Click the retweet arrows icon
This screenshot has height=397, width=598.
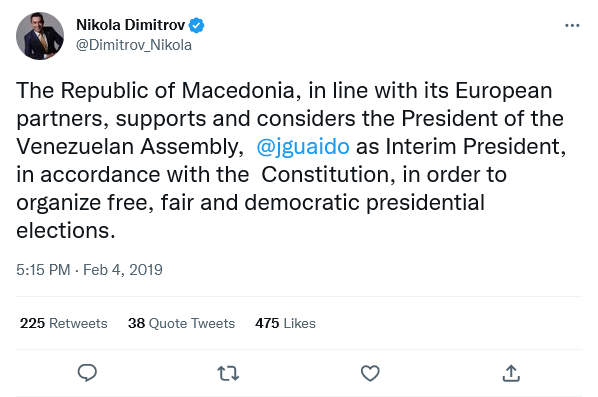(228, 373)
